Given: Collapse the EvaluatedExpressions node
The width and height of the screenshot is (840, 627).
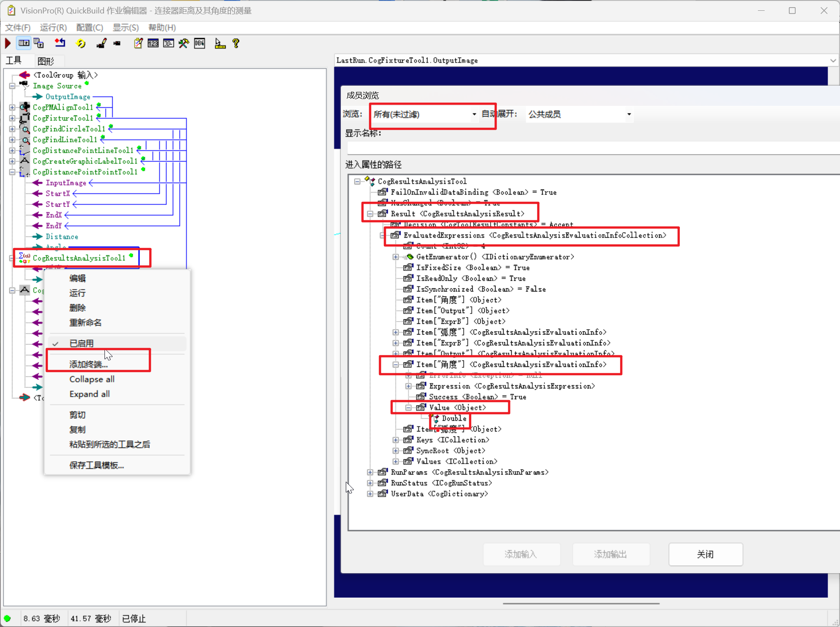Looking at the screenshot, I should (x=383, y=235).
